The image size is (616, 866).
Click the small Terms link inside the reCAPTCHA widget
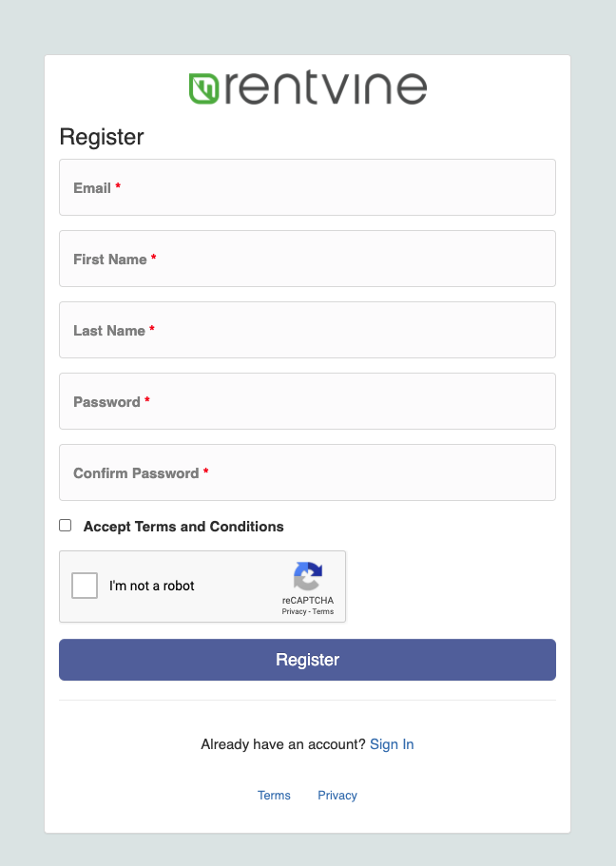[323, 612]
